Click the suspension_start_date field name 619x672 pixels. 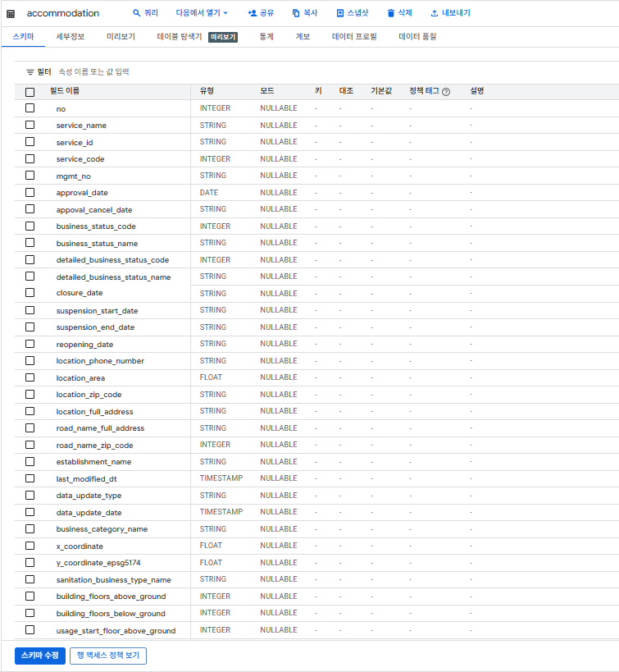pyautogui.click(x=98, y=311)
